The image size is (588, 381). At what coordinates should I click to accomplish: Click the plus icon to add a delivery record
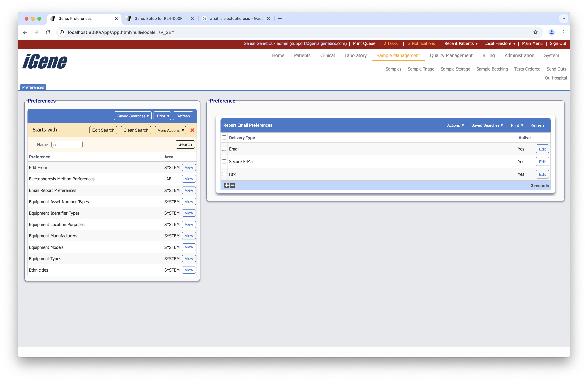[226, 185]
